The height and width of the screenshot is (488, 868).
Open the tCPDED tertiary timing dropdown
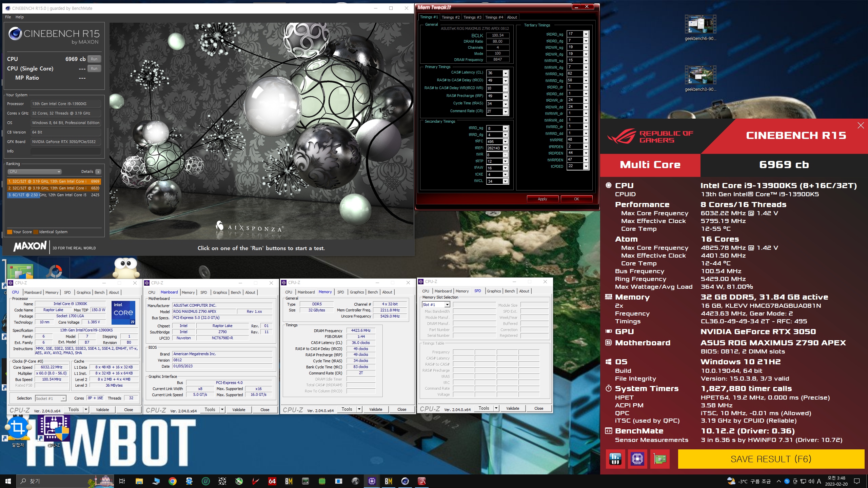tap(586, 166)
